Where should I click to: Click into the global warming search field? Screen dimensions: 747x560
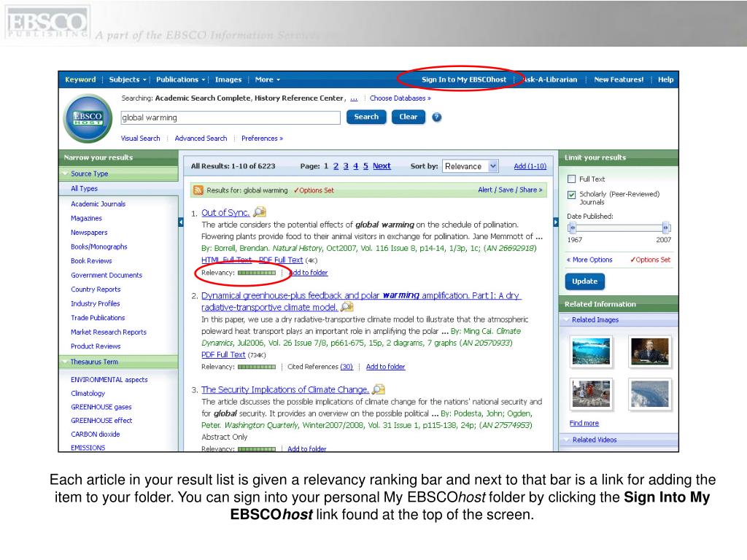(x=231, y=117)
